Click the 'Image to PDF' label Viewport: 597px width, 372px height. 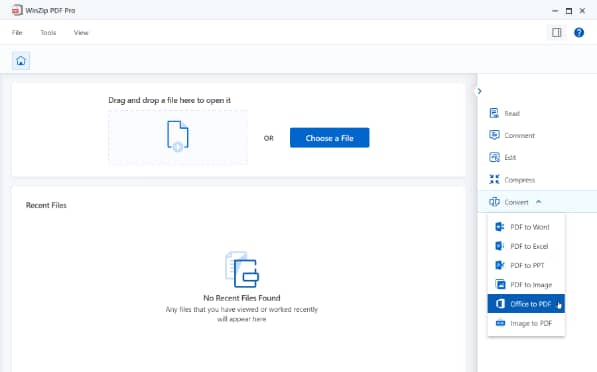[x=531, y=323]
